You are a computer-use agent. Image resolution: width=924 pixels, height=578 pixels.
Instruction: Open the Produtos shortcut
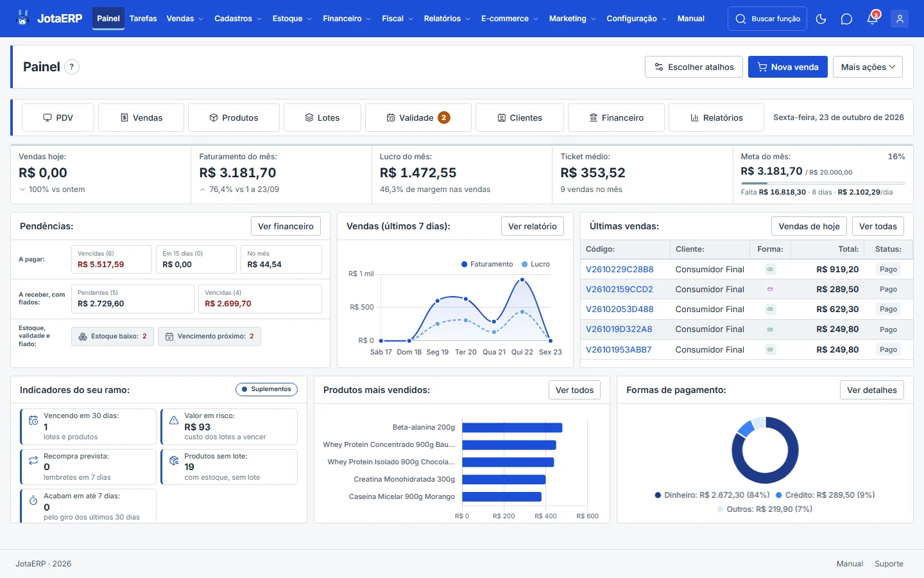pos(234,118)
